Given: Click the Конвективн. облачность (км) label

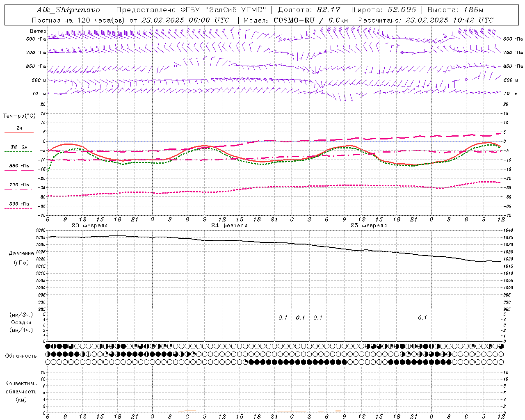Looking at the screenshot, I should (x=21, y=391).
